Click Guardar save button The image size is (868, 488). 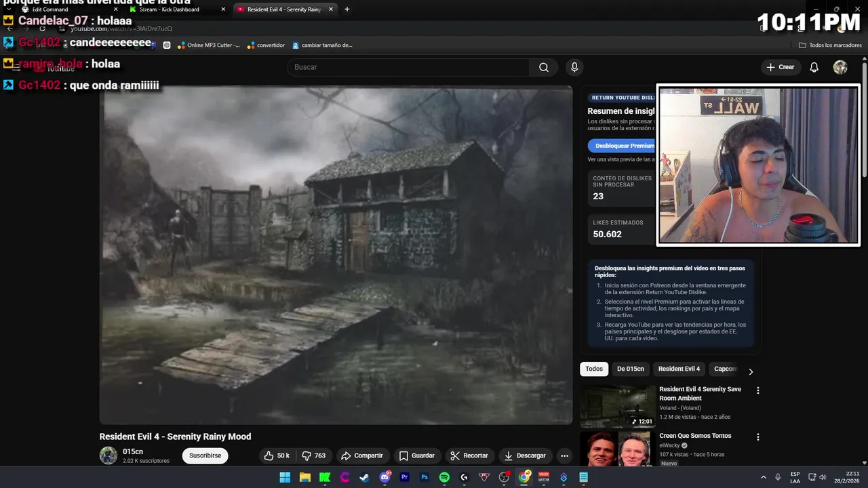click(417, 455)
